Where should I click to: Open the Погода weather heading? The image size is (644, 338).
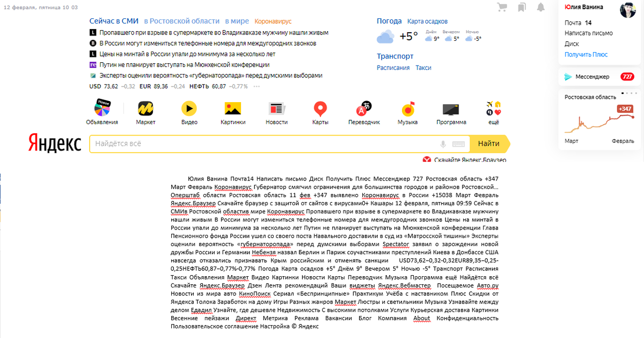coord(389,21)
